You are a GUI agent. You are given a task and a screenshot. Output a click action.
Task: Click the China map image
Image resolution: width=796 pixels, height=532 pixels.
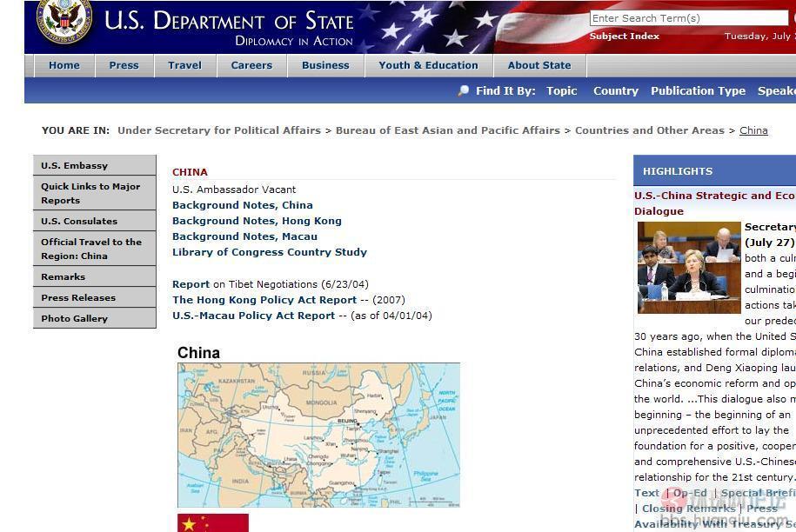pos(318,436)
